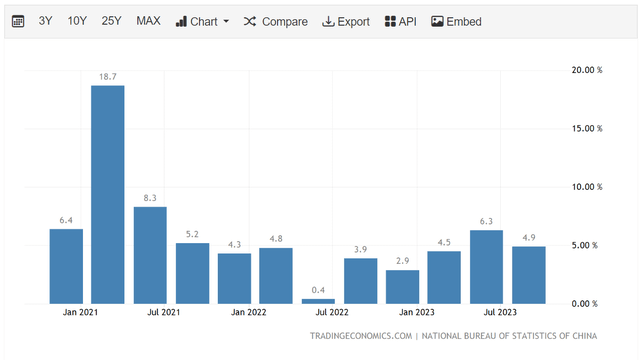The width and height of the screenshot is (640, 360).
Task: Click the 0.4 data label
Action: pyautogui.click(x=318, y=290)
